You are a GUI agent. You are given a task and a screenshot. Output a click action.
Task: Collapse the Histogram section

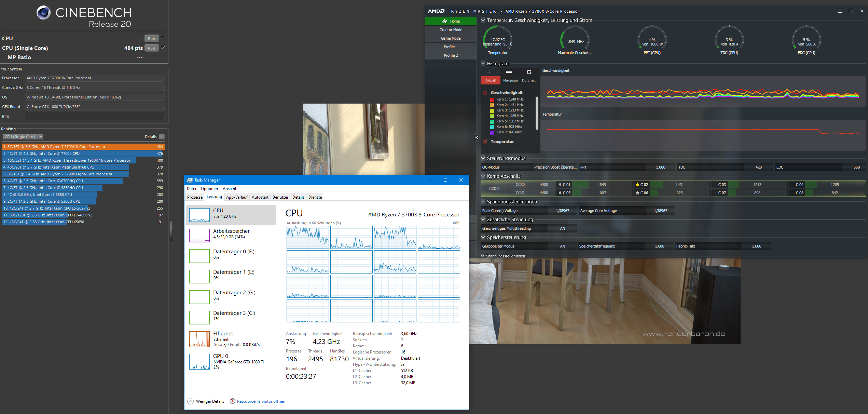click(x=483, y=64)
